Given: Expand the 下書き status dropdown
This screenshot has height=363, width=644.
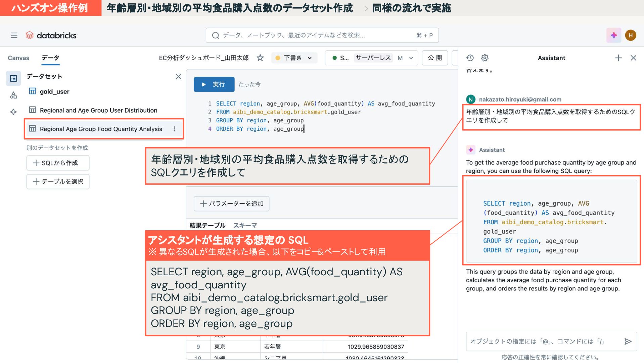Looking at the screenshot, I should [x=294, y=58].
